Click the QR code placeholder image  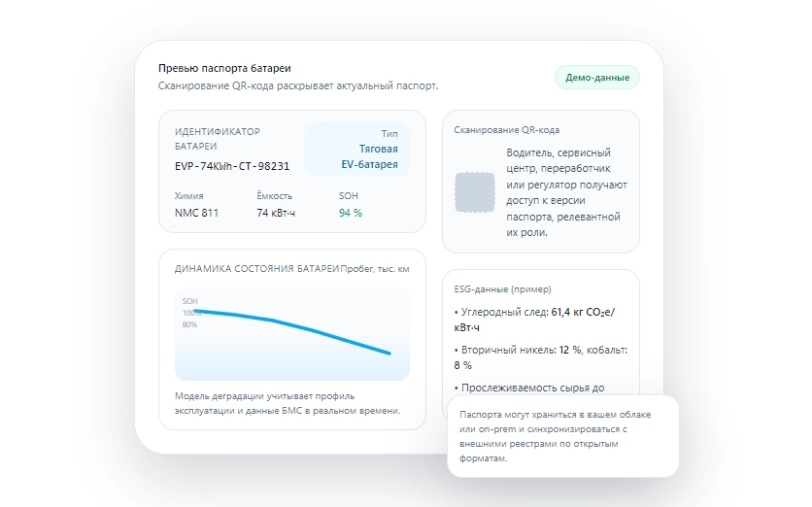pos(475,192)
